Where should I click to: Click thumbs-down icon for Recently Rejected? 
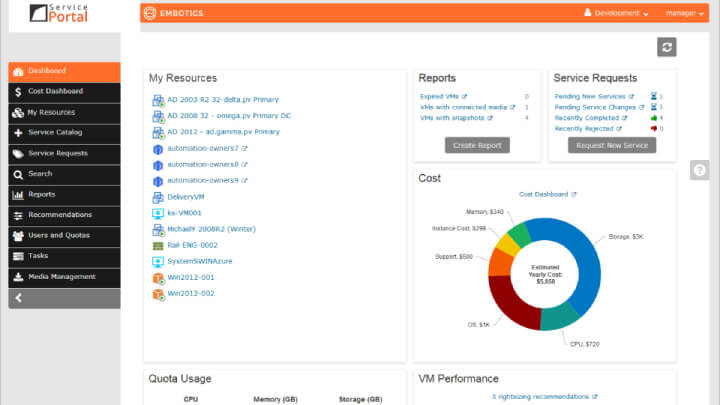653,129
